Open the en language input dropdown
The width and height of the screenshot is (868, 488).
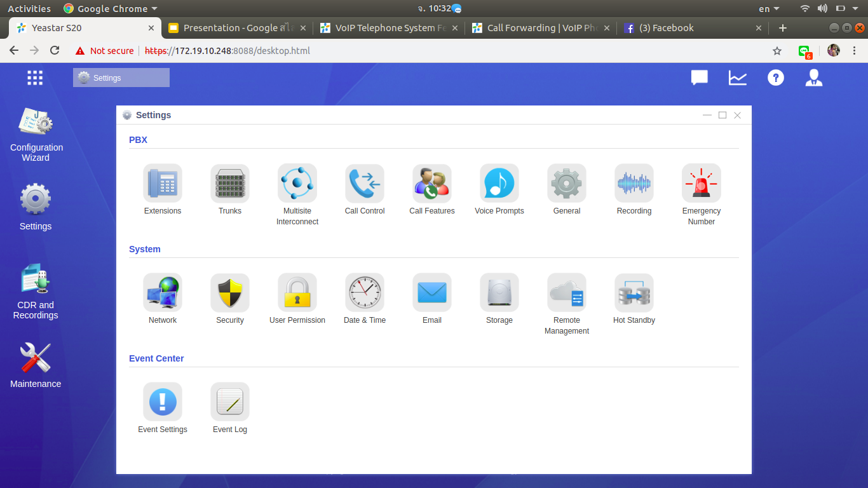coord(769,9)
